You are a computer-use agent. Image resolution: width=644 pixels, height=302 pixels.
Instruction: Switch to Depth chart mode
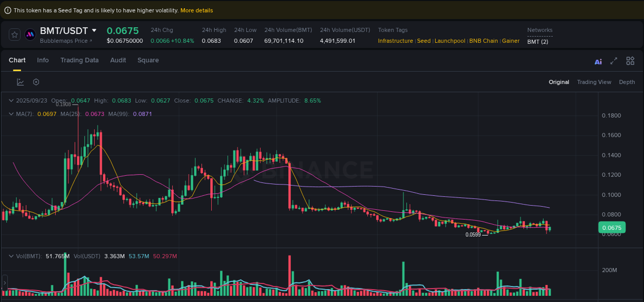click(x=627, y=82)
